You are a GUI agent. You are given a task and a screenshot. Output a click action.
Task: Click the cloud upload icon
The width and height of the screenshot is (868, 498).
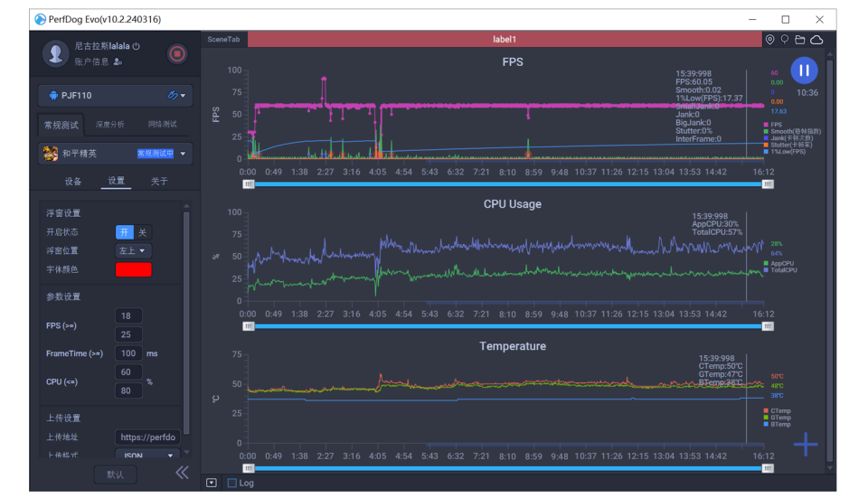click(816, 40)
